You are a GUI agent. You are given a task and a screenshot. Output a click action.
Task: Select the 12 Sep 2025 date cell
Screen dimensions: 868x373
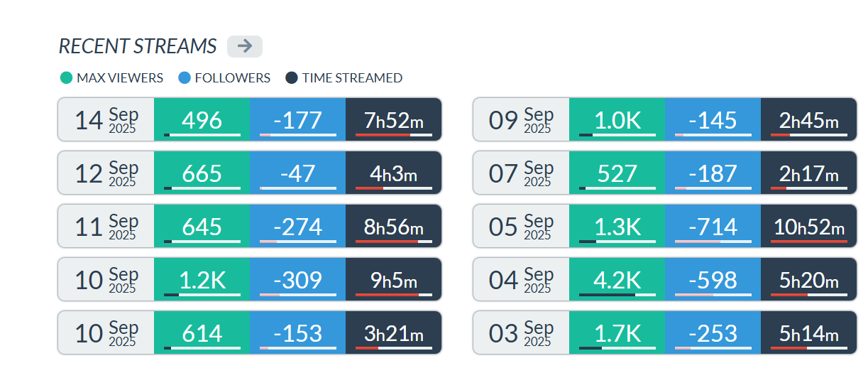click(x=106, y=173)
